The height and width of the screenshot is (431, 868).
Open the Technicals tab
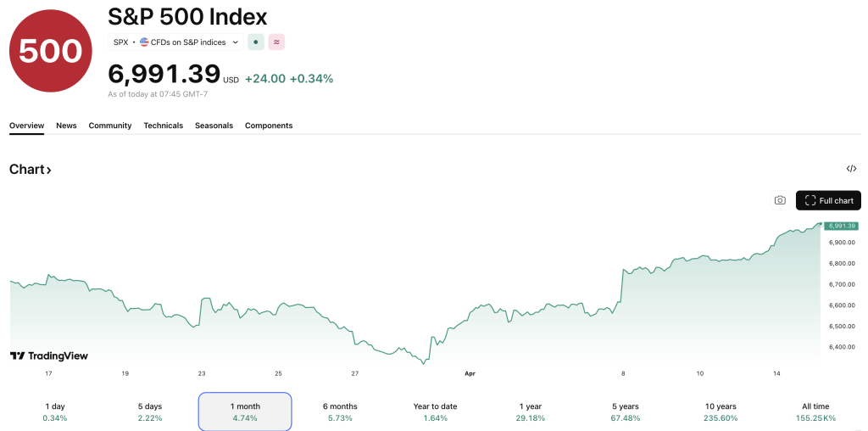click(x=163, y=126)
